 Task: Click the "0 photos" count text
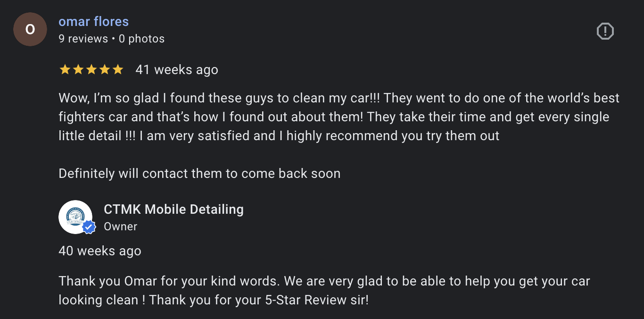(141, 39)
